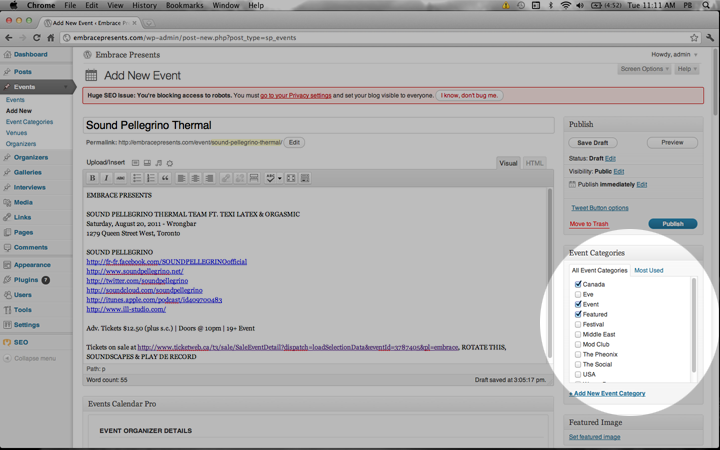Image resolution: width=720 pixels, height=450 pixels.
Task: Expand the Help dropdown panel
Action: pos(687,69)
